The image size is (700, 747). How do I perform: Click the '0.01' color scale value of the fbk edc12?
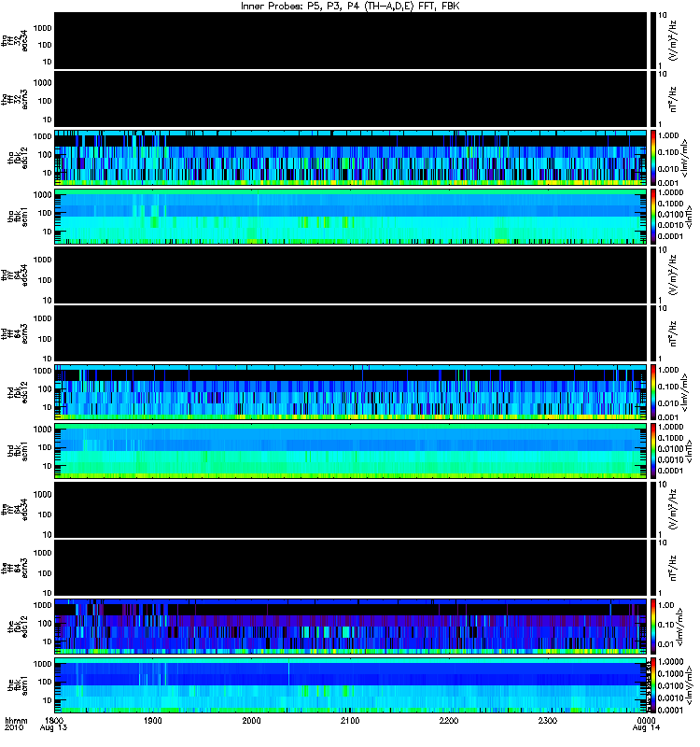click(665, 644)
